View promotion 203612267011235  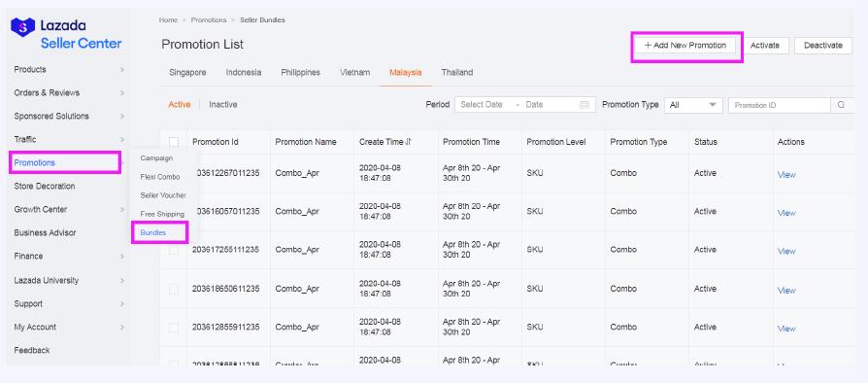[786, 175]
